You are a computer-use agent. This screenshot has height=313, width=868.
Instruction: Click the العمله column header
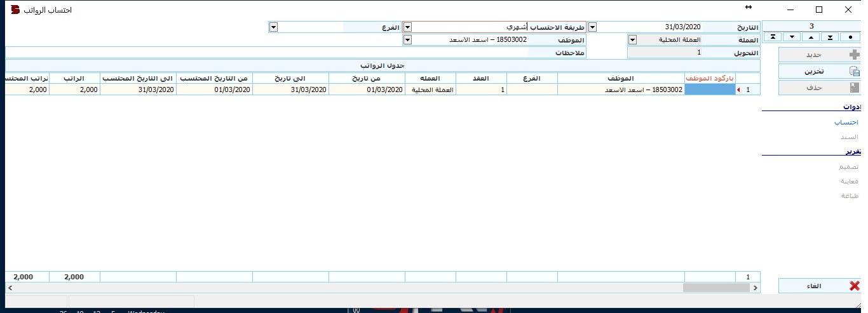(x=430, y=78)
